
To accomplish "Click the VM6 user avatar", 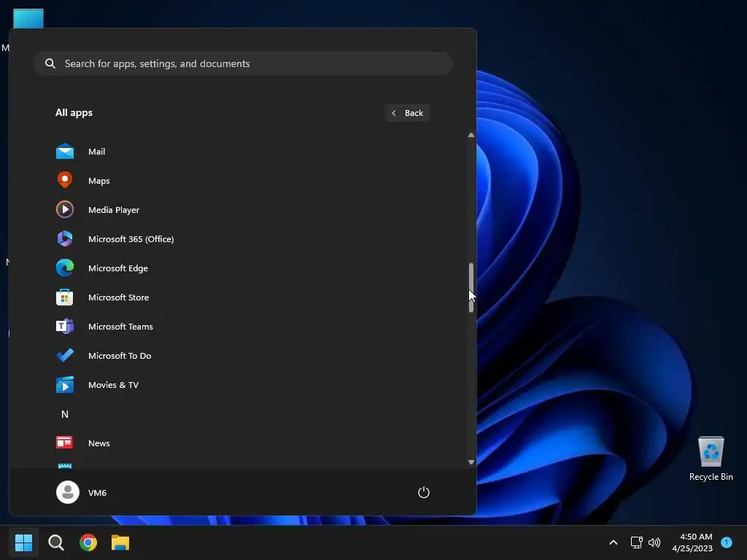I will point(68,492).
